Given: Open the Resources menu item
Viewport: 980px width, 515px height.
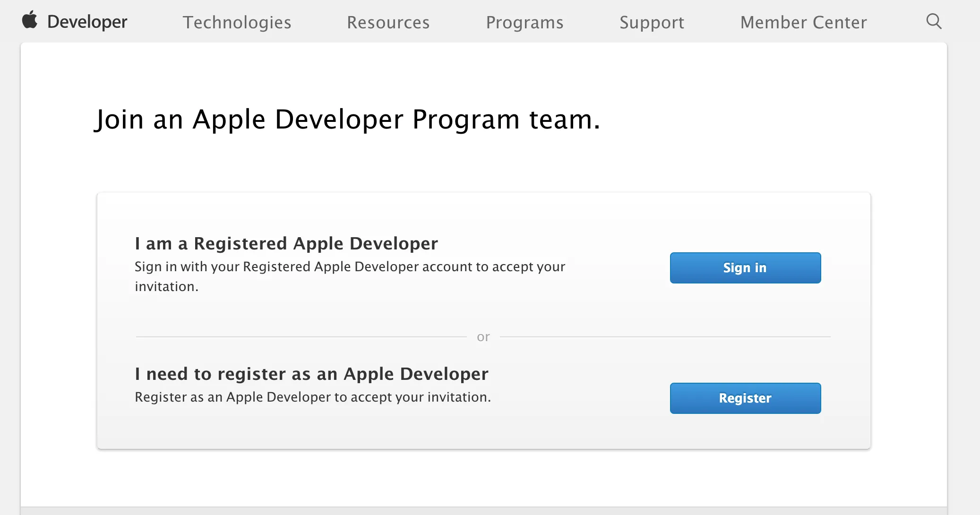Looking at the screenshot, I should (x=388, y=22).
